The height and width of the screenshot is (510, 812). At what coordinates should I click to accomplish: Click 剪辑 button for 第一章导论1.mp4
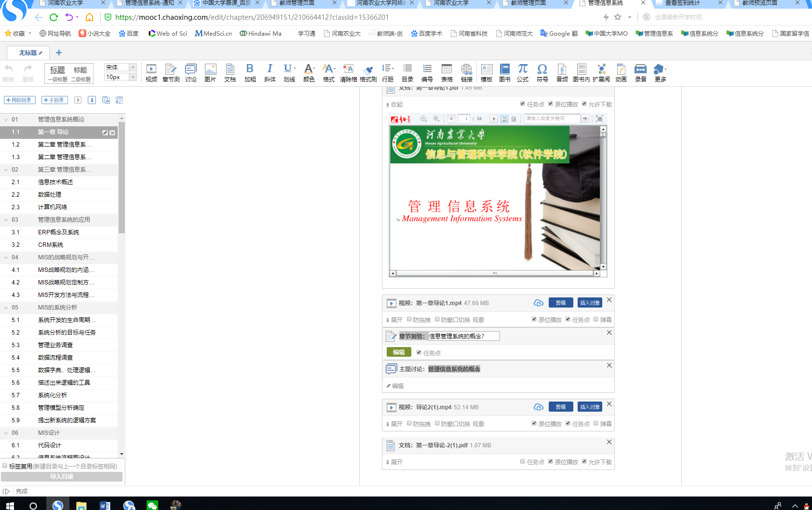(x=560, y=303)
